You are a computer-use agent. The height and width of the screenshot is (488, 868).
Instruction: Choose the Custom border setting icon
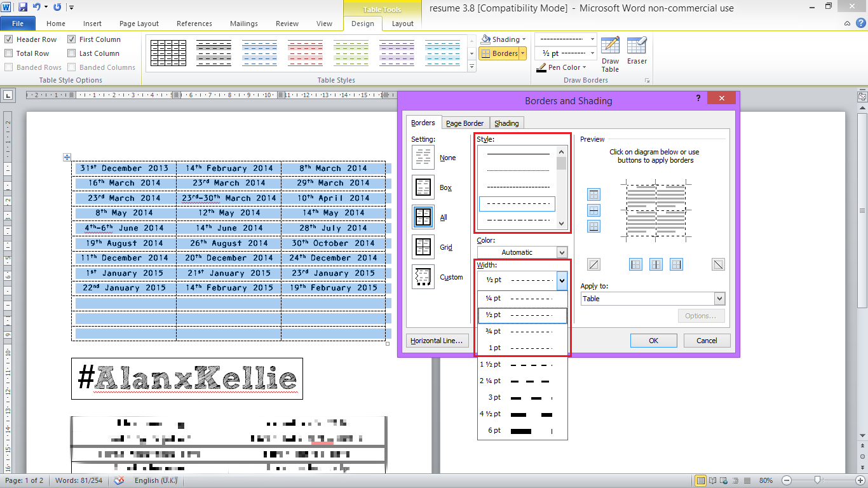click(x=423, y=277)
